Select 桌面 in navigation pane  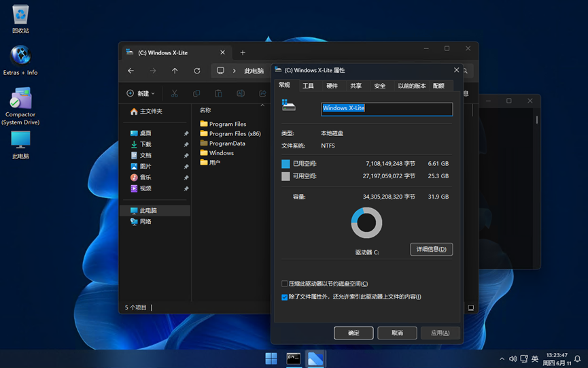point(156,133)
